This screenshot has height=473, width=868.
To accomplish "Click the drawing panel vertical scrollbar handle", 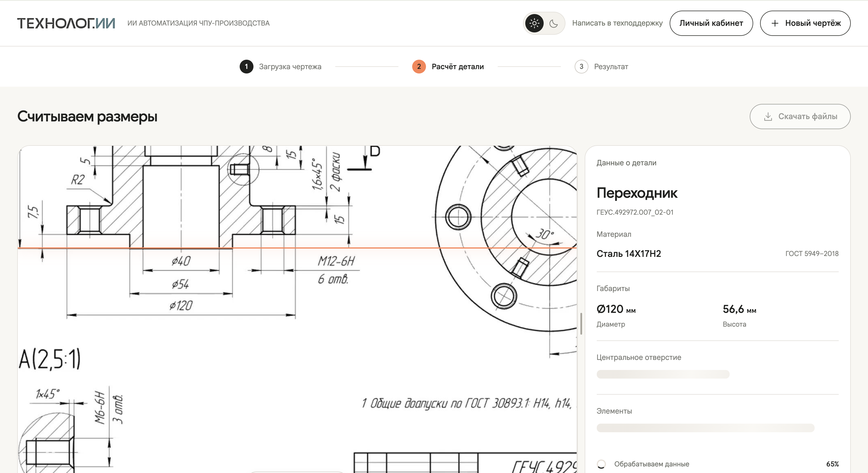I will pos(581,323).
